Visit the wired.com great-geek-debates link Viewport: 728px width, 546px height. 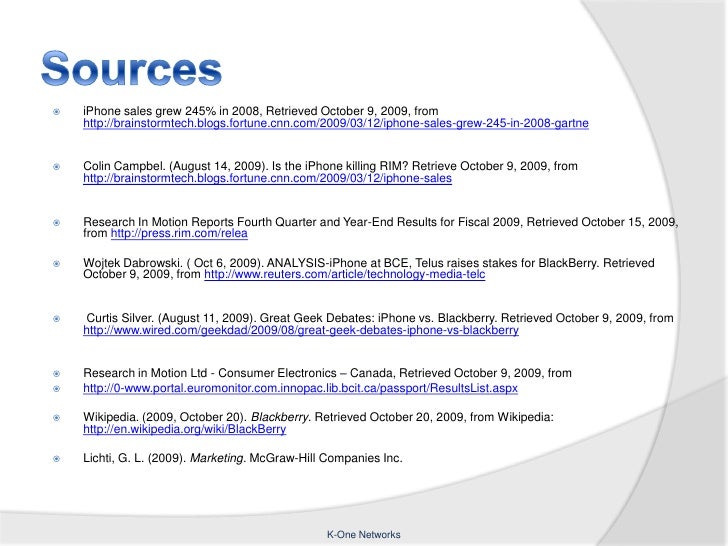click(301, 330)
